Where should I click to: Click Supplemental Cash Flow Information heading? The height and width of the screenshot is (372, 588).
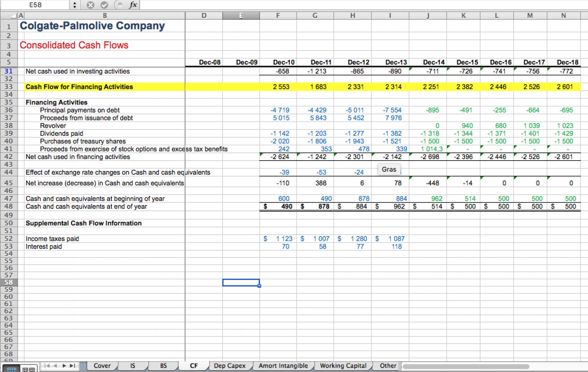click(x=84, y=223)
